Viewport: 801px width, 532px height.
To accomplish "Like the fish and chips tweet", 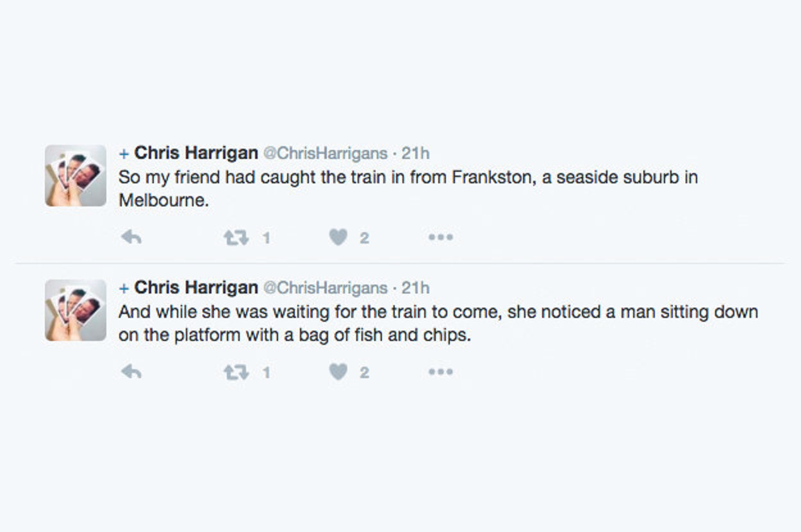I will pos(338,372).
